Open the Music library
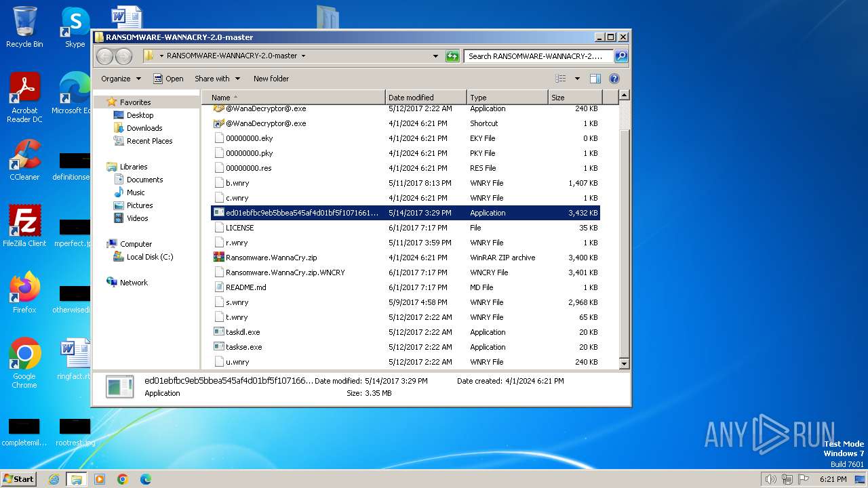The height and width of the screenshot is (488, 868). (x=135, y=192)
